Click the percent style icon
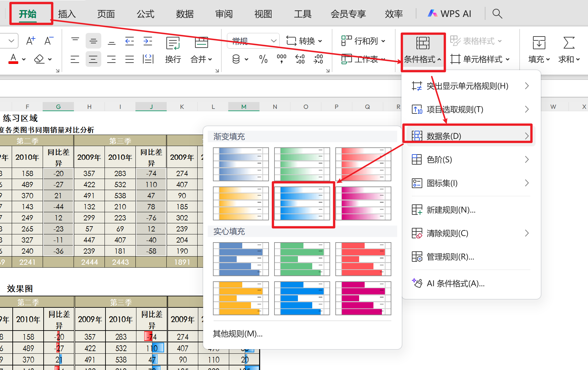The height and width of the screenshot is (370, 588). (x=263, y=59)
